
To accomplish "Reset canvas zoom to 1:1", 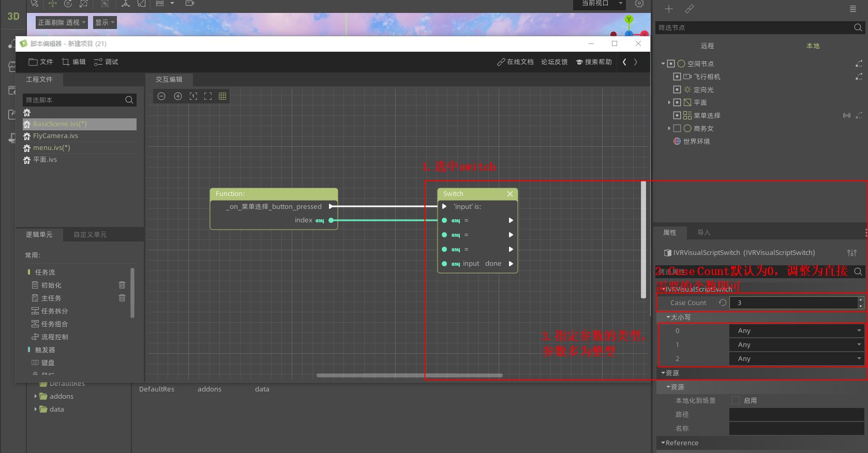I will (193, 96).
